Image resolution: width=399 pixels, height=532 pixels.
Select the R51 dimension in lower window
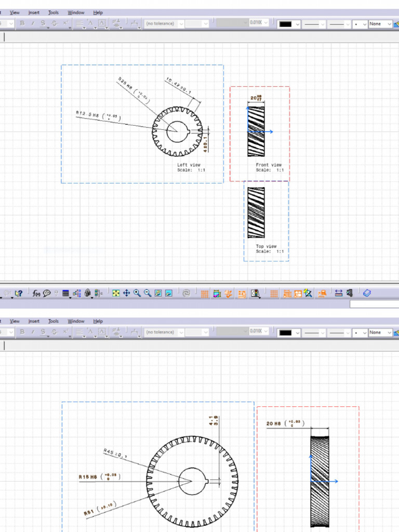tap(100, 509)
